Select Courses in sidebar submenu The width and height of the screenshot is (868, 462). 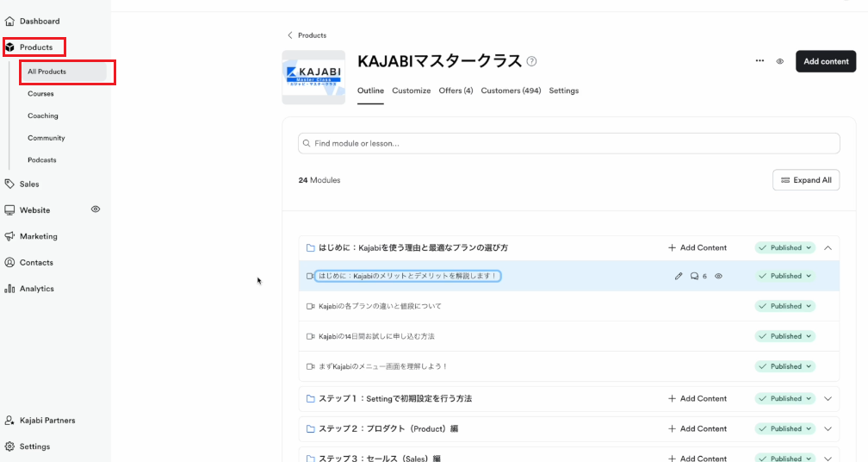tap(41, 94)
